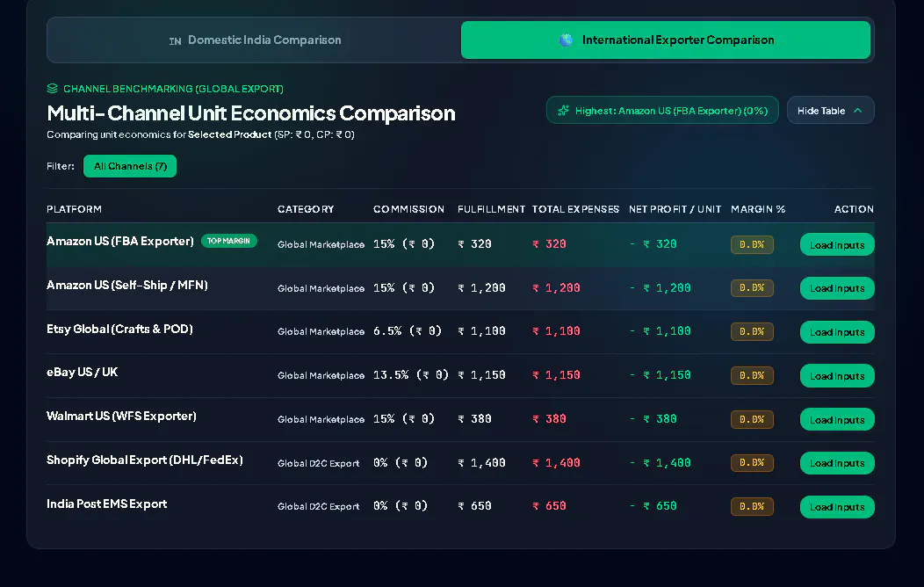Click Walmart total expenses ₹ 380

tap(549, 419)
